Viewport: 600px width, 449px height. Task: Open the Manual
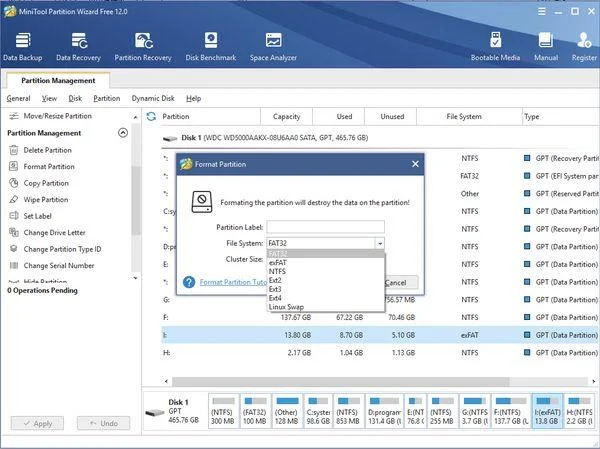546,47
